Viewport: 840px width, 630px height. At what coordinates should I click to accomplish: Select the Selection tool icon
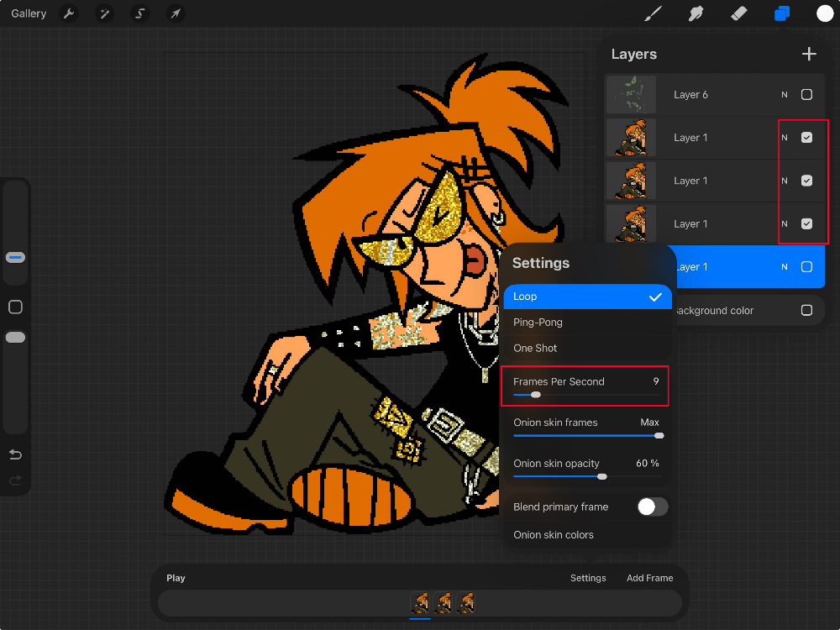tap(139, 13)
